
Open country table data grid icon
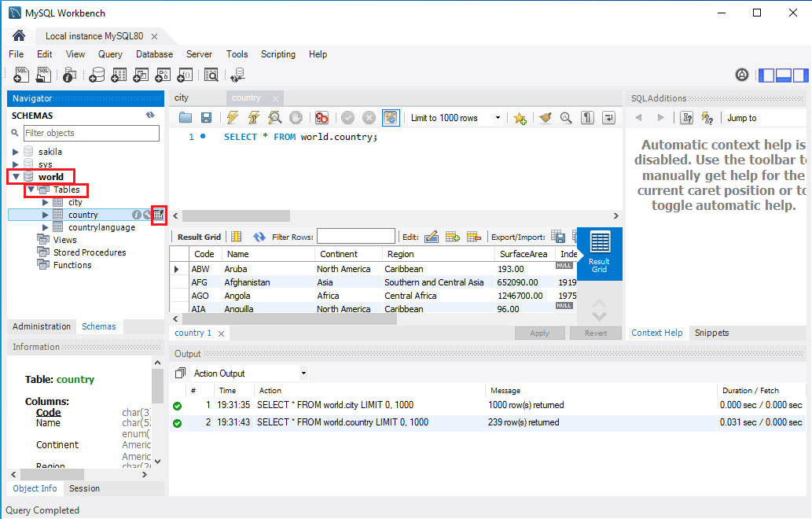159,215
